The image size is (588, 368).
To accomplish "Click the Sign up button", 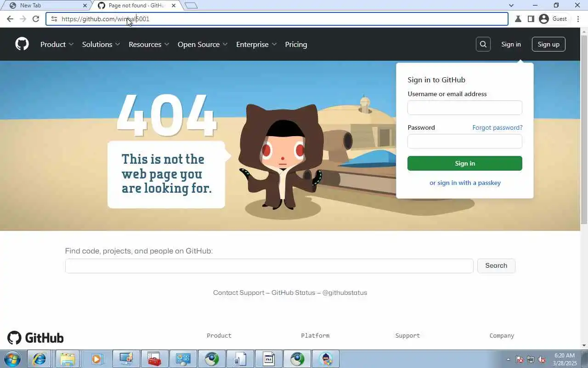I will click(x=548, y=44).
